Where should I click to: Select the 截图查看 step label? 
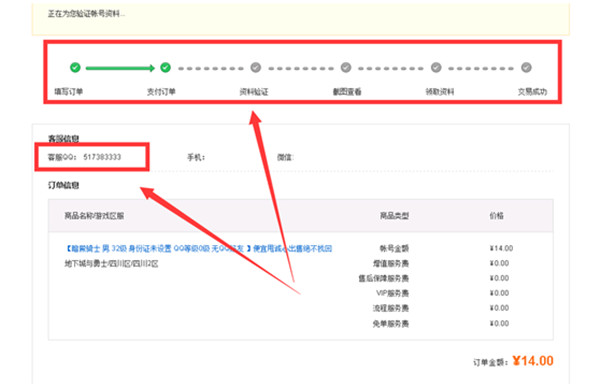click(347, 92)
